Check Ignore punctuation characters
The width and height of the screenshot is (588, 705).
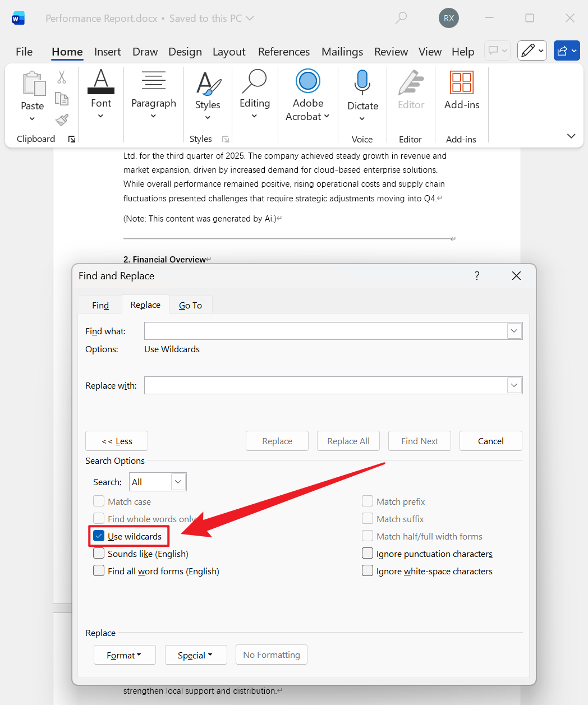pyautogui.click(x=367, y=553)
